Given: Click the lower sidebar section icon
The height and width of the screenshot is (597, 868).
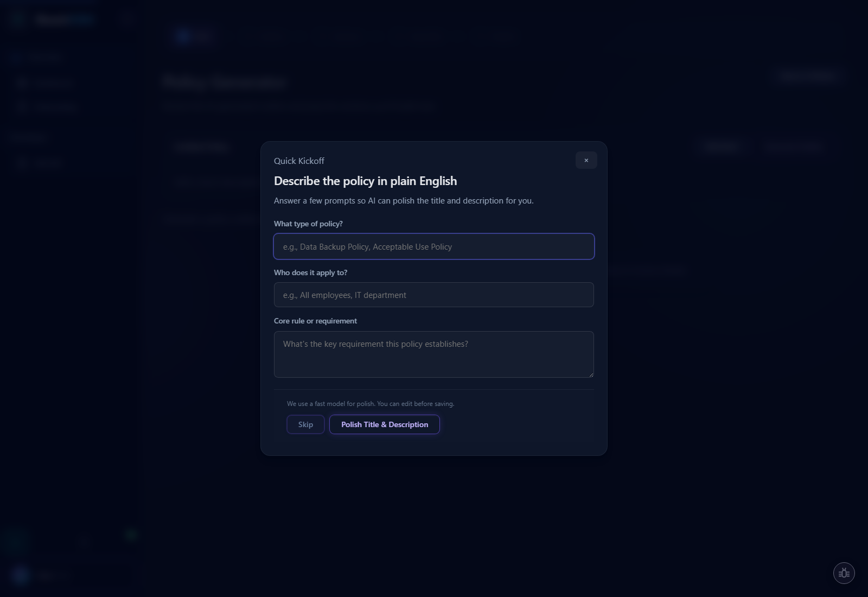Looking at the screenshot, I should [23, 163].
